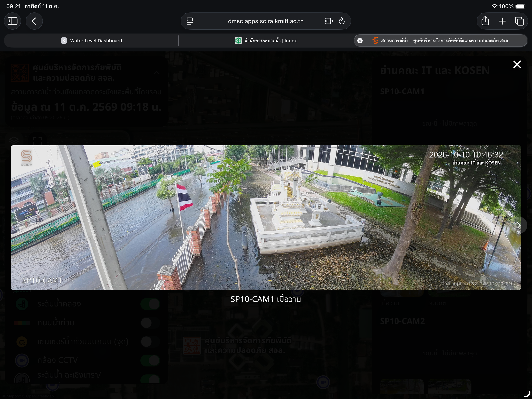Open the Share sheet icon

pos(485,21)
